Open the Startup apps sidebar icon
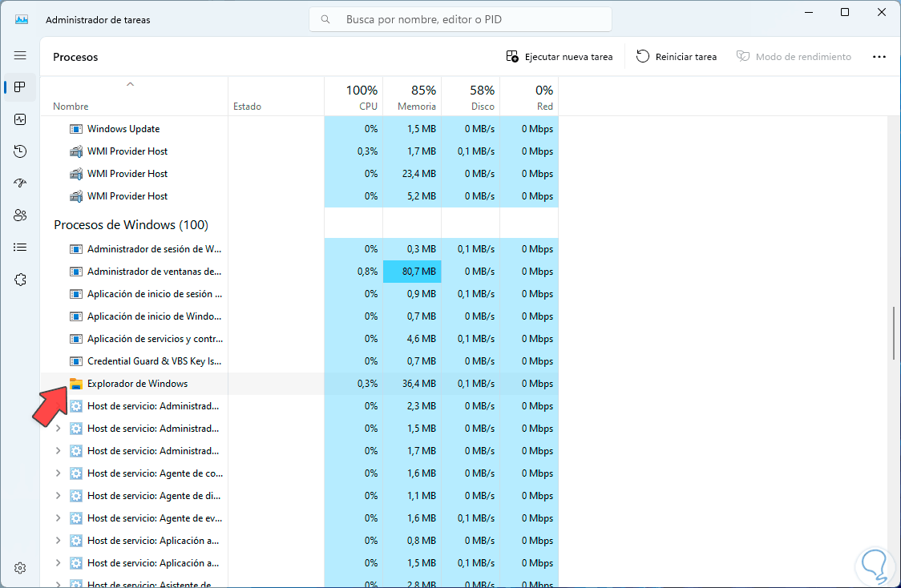This screenshot has height=588, width=901. 20,183
